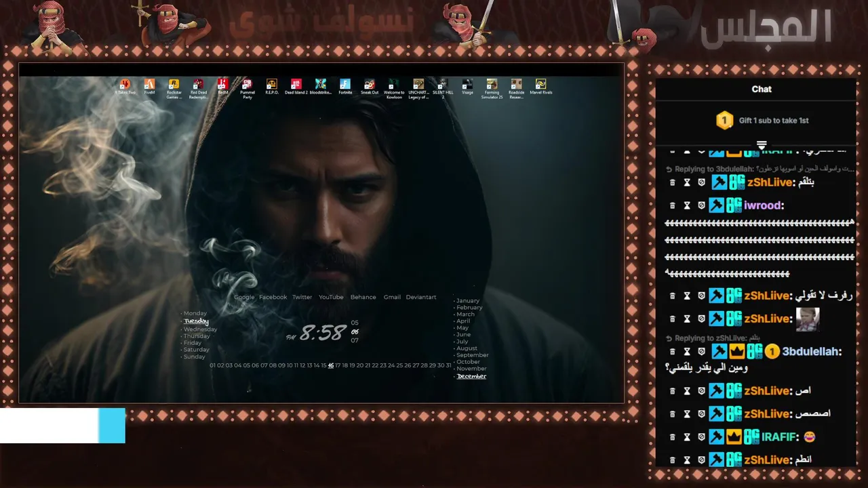Screen dimensions: 868x488
Task: Click the highlighted date 16 in the calendar strip
Action: click(331, 365)
